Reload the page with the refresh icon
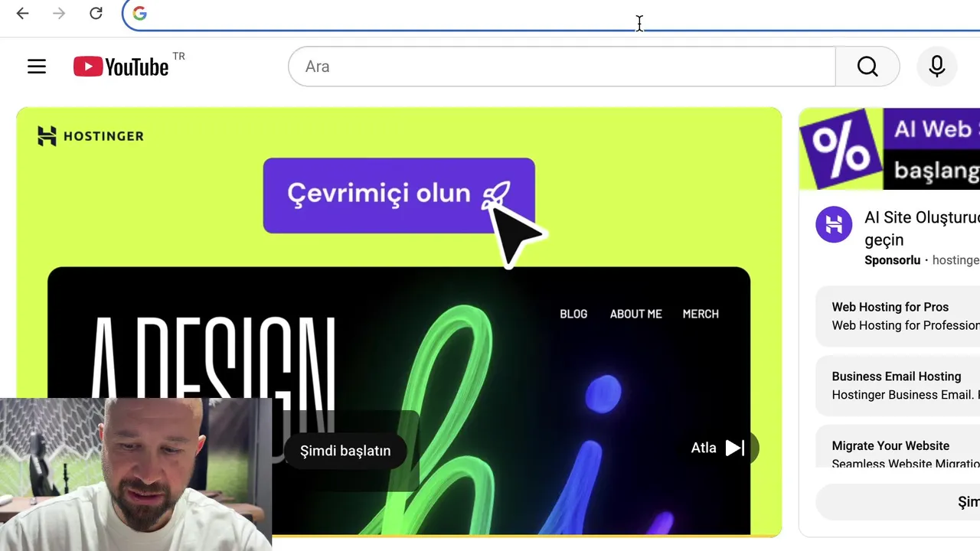This screenshot has height=551, width=980. 96,13
